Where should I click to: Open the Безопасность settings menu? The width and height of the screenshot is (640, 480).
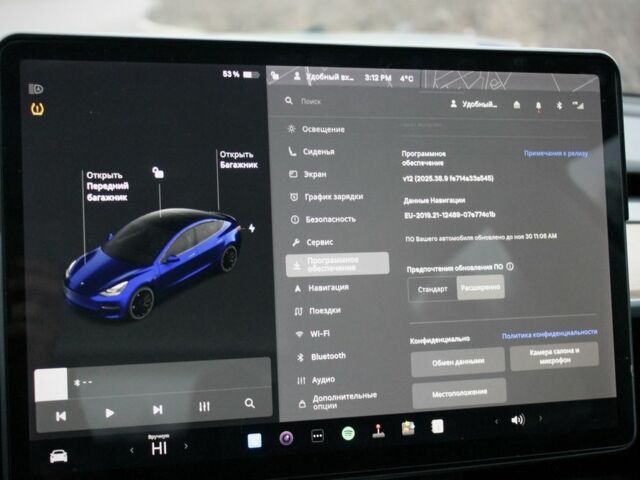330,219
